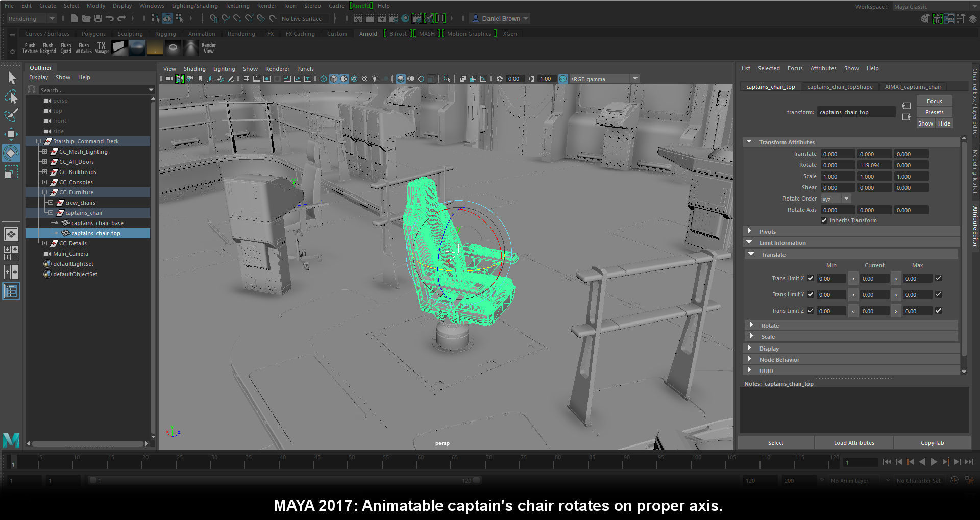Click the Maya logo icon
Image resolution: width=980 pixels, height=520 pixels.
coord(11,440)
